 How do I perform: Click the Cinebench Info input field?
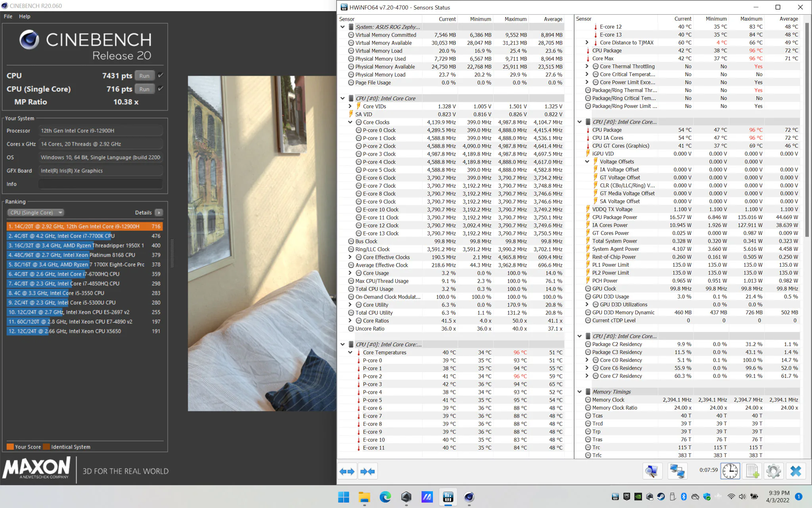(101, 184)
